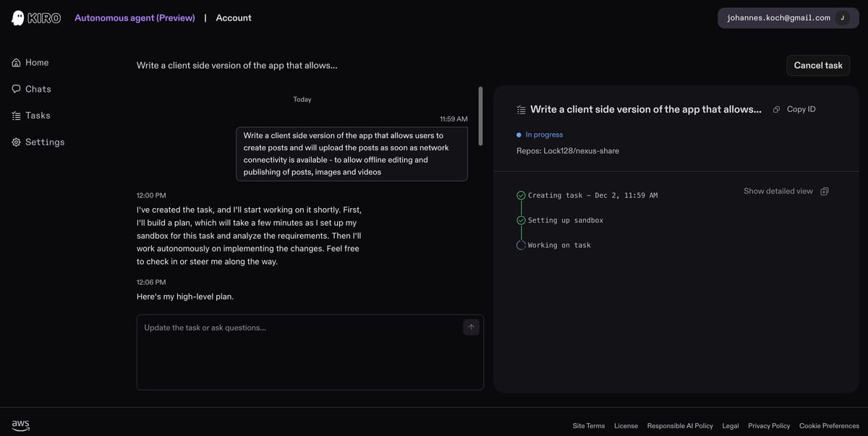Image resolution: width=868 pixels, height=436 pixels.
Task: Click the chat conversation scrollbar
Action: (480, 116)
